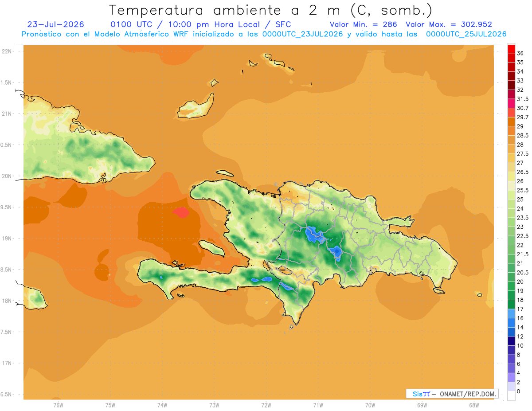Screen dimensions: 532x411
Task: Click the '76W' longitude label
Action: coord(58,405)
